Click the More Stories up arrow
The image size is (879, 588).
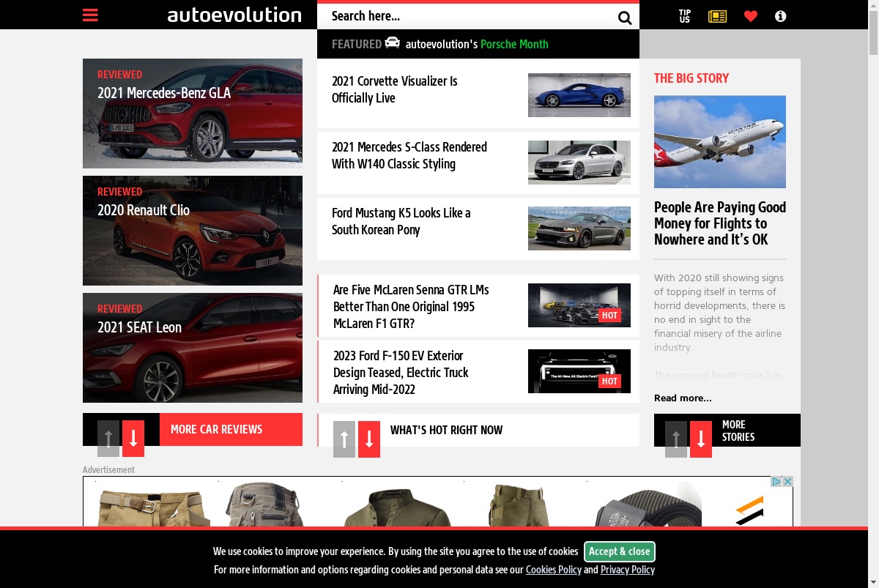pos(676,439)
